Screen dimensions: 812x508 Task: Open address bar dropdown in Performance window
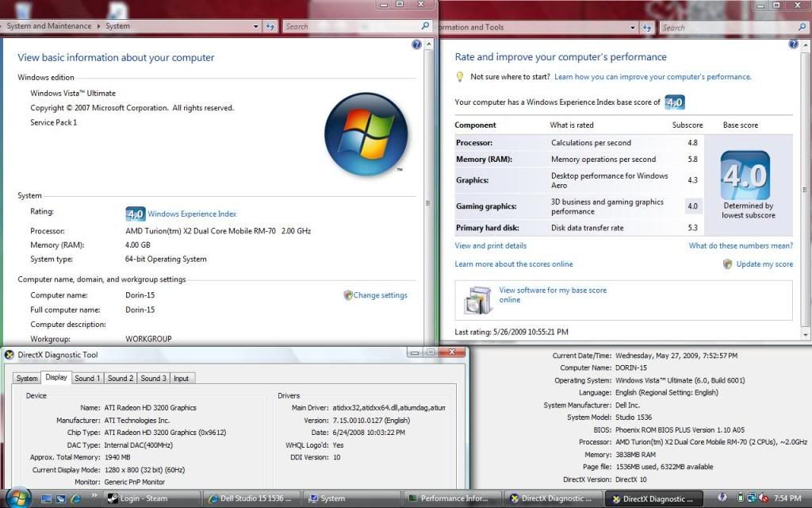(633, 28)
